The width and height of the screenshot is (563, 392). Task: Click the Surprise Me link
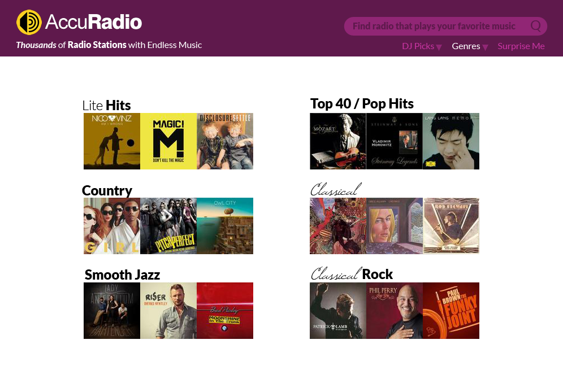521,46
